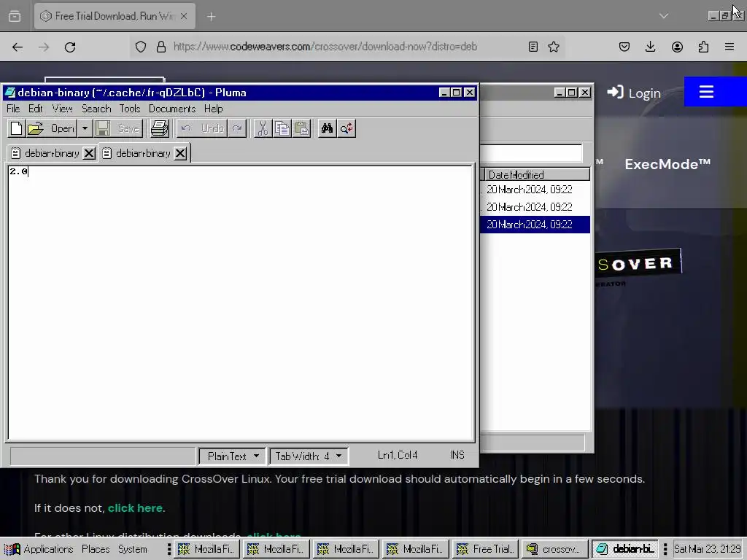Close the first debian-binary tab
Image resolution: width=747 pixels, height=560 pixels.
click(89, 153)
